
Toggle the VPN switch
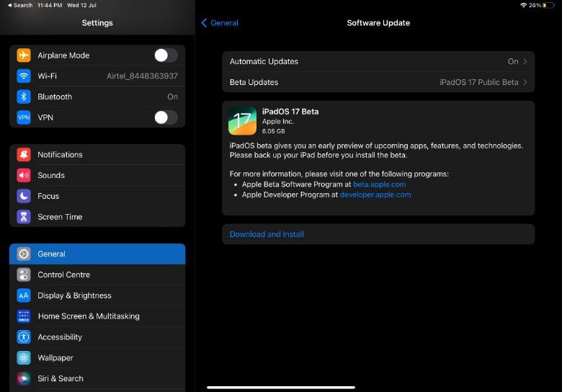(166, 117)
